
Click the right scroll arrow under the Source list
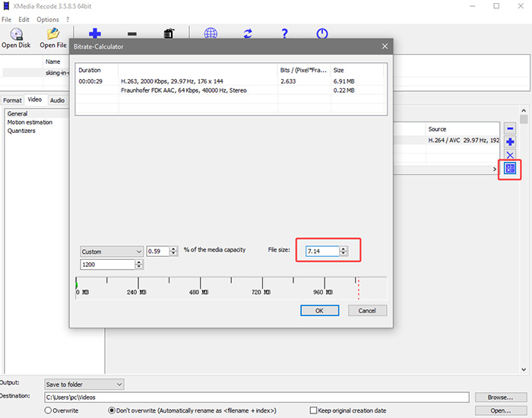494,169
